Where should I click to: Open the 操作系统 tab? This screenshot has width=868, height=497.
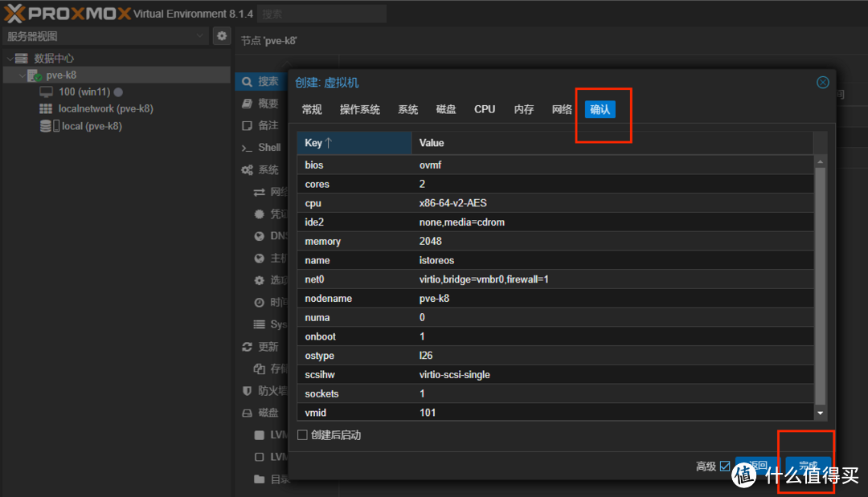coord(360,109)
